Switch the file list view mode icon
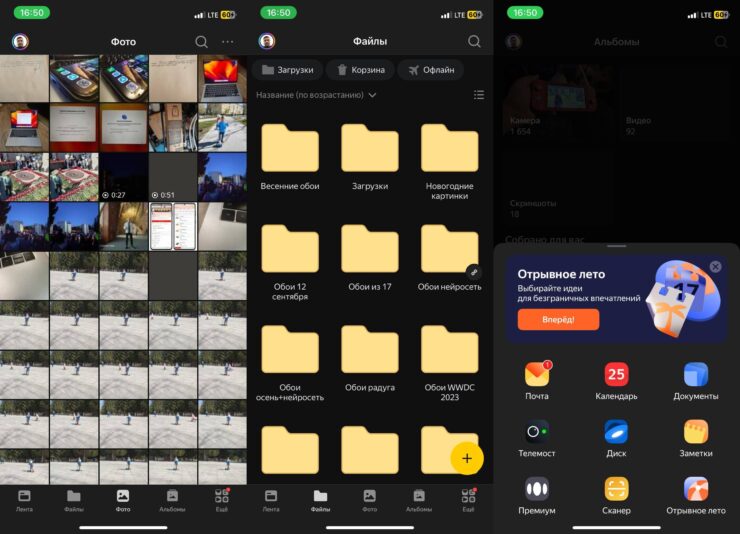Viewport: 740px width, 534px height. click(478, 95)
